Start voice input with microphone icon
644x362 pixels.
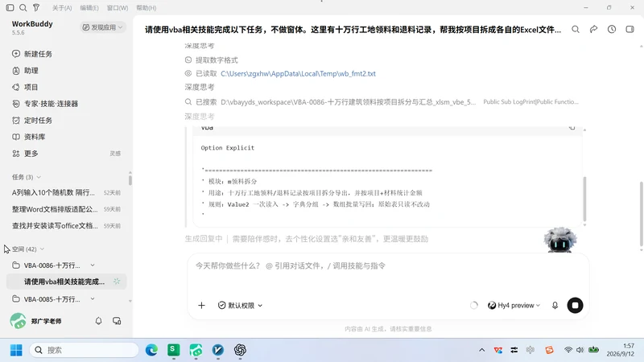(x=555, y=306)
